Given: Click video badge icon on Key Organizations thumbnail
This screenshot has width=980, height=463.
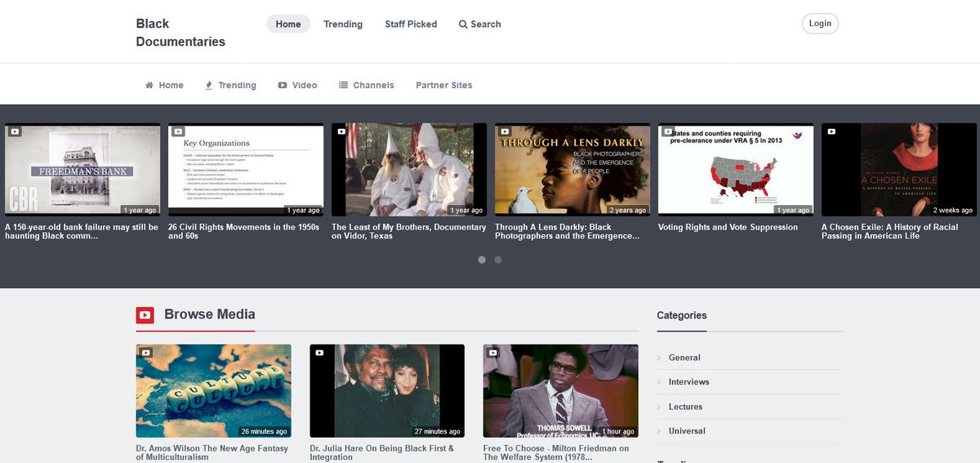Looking at the screenshot, I should [x=178, y=131].
